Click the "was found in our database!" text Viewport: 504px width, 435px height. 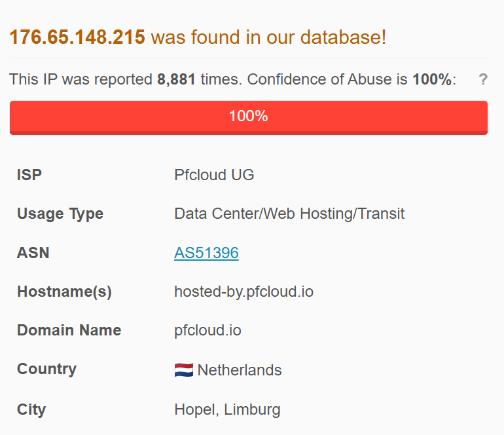point(268,37)
